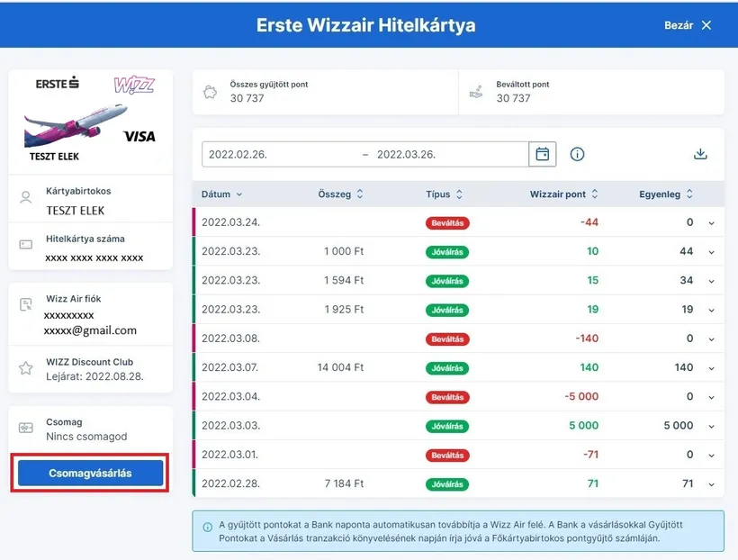Sort table by Dátum column
Screen dimensions: 738x560
tap(222, 194)
